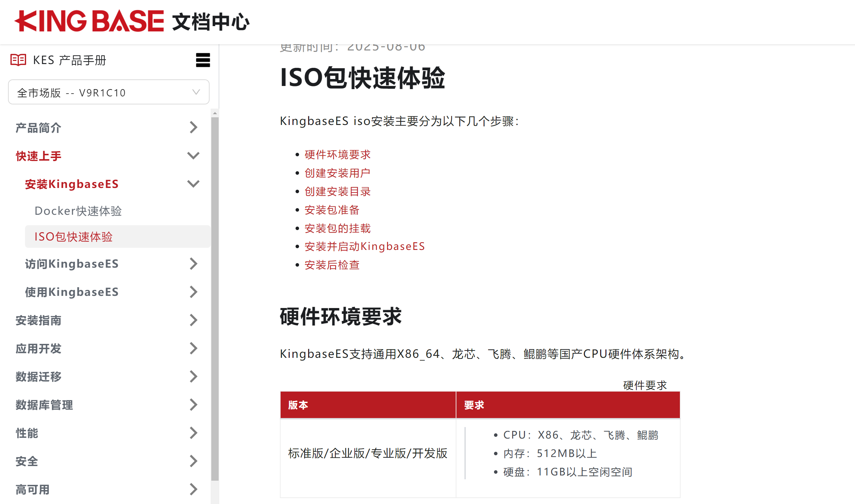Expand the 访问KingbaseES chevron arrow

194,264
